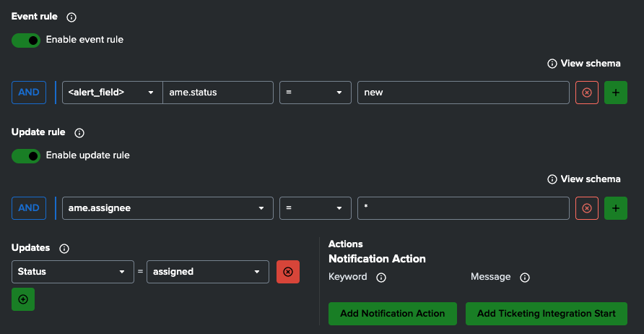644x334 pixels.
Task: Open the Status update field dropdown
Action: (x=73, y=272)
